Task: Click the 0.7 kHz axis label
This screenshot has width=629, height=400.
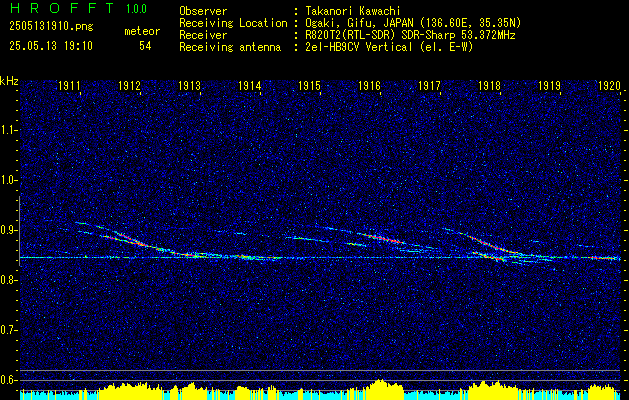Action: [8, 330]
